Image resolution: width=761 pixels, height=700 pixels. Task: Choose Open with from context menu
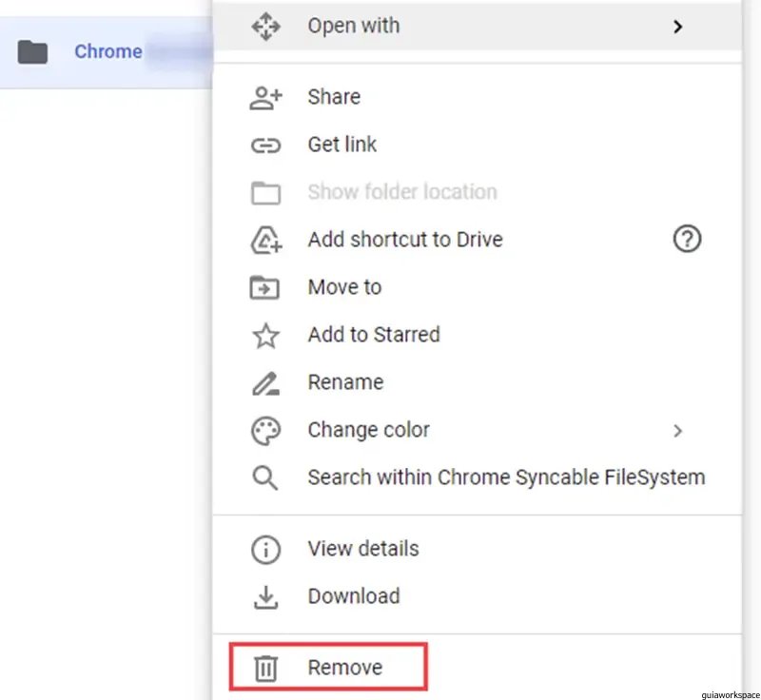tap(478, 27)
